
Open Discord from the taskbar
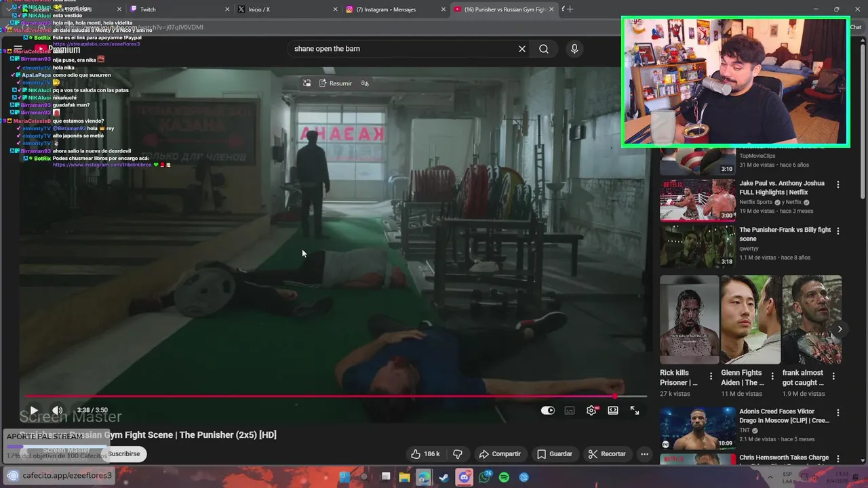coord(464,477)
